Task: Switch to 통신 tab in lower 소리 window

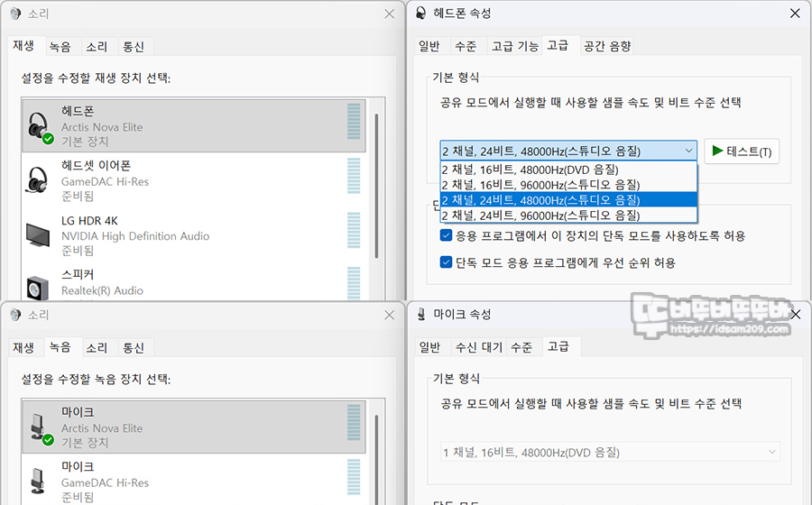Action: (134, 348)
